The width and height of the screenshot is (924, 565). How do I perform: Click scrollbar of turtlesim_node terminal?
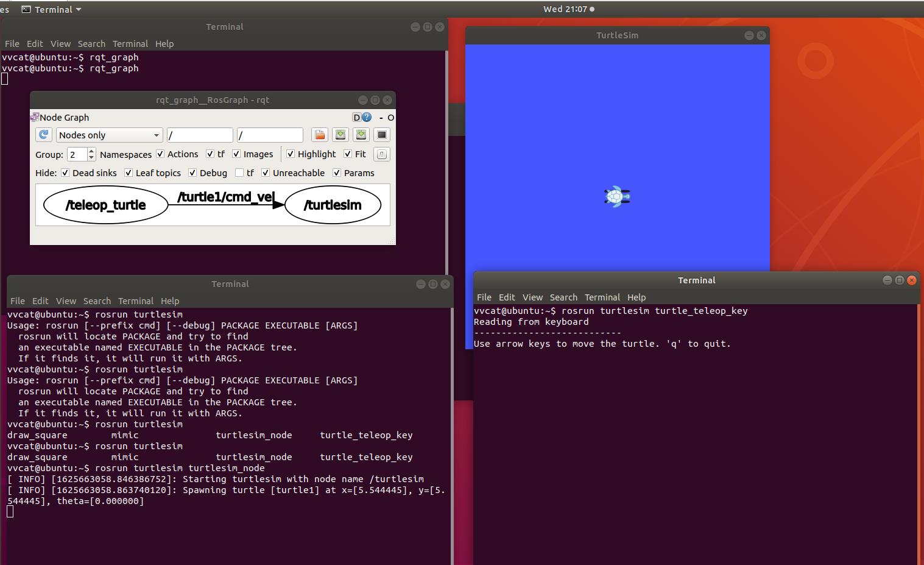click(x=451, y=436)
